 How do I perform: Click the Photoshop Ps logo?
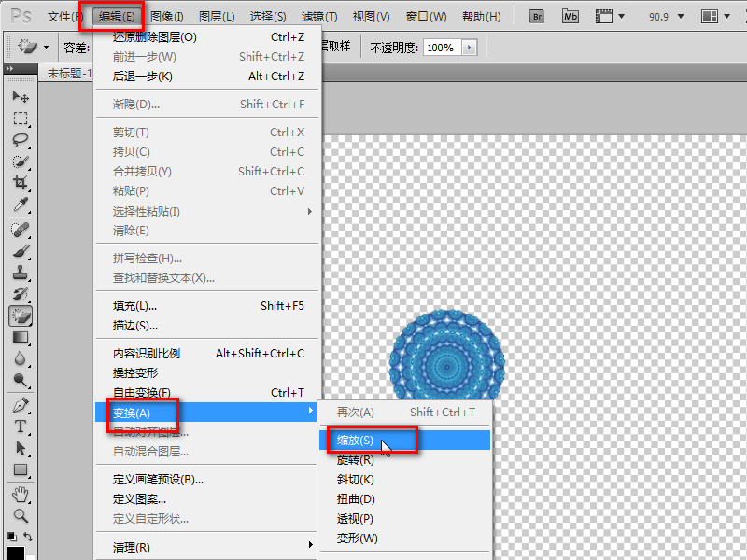21,16
